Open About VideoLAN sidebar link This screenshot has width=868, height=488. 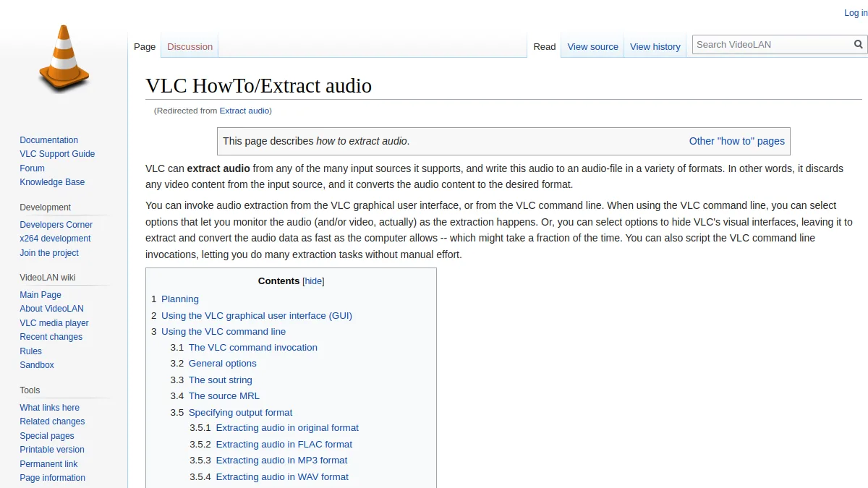pos(51,309)
